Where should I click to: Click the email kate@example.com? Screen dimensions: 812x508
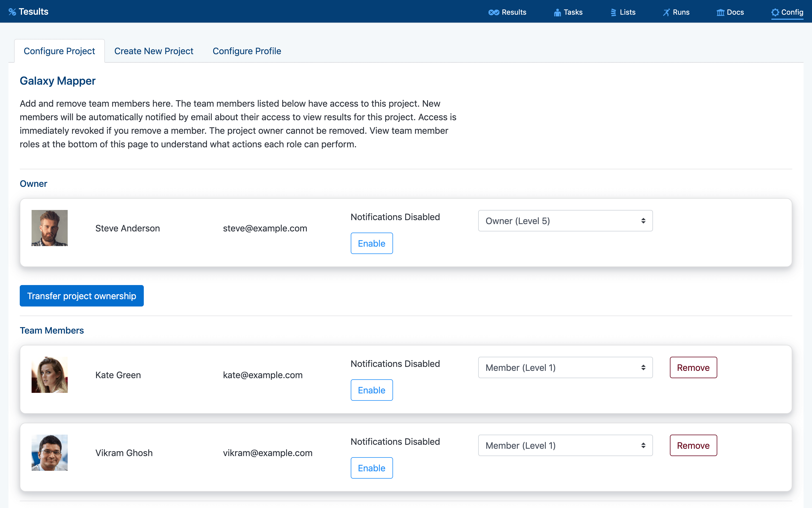click(x=263, y=375)
